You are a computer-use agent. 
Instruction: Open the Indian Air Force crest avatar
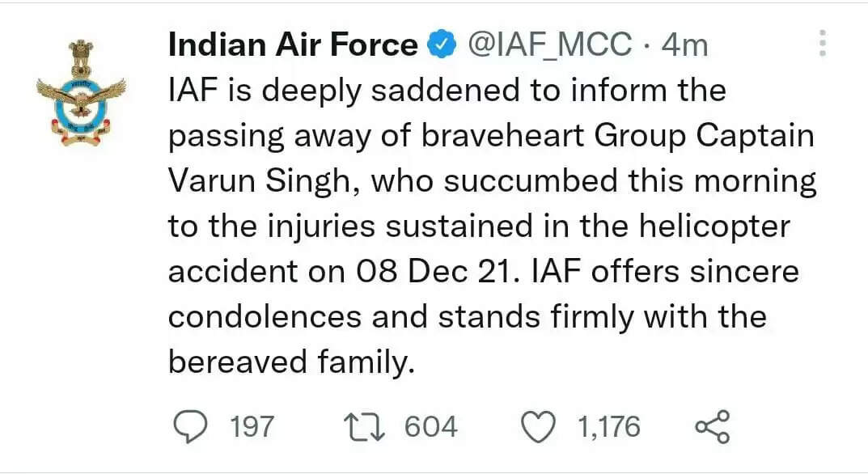click(82, 93)
